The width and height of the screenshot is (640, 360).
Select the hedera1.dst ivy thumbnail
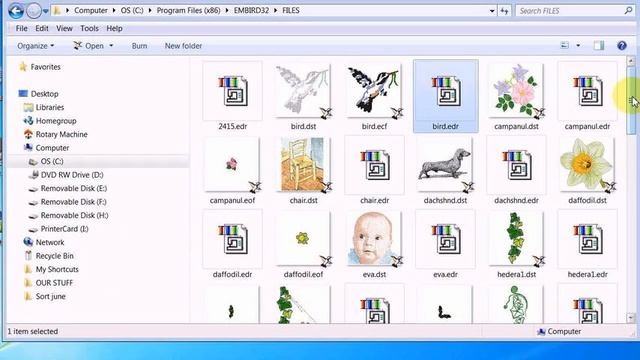pyautogui.click(x=516, y=240)
